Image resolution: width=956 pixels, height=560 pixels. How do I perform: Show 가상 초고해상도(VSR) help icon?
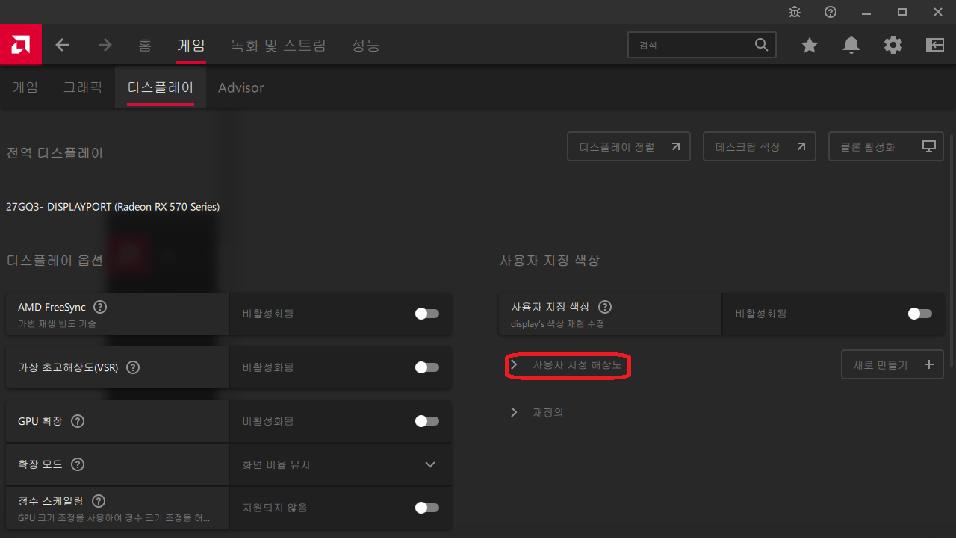pyautogui.click(x=133, y=367)
